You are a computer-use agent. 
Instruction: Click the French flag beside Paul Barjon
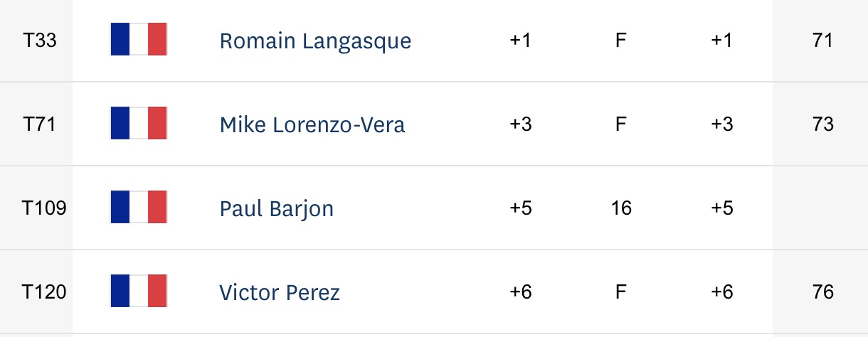(139, 207)
